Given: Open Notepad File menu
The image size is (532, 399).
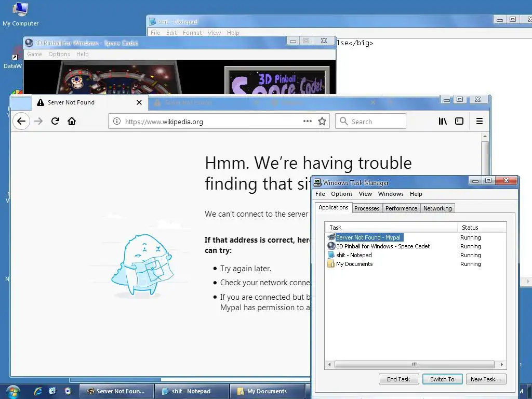Looking at the screenshot, I should tap(155, 33).
